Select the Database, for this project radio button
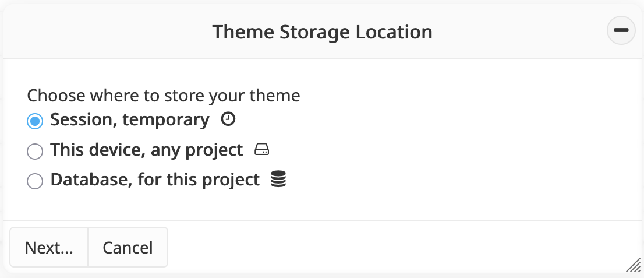 tap(35, 181)
